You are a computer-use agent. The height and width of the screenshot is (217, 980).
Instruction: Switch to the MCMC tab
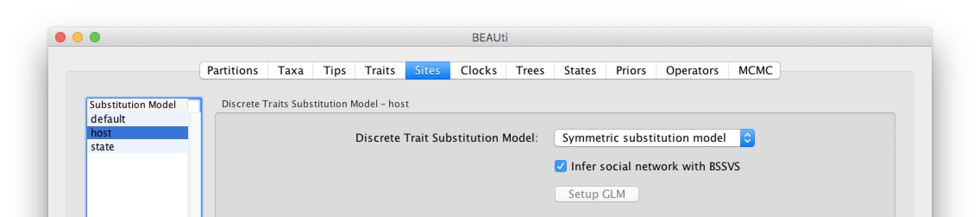tap(755, 70)
